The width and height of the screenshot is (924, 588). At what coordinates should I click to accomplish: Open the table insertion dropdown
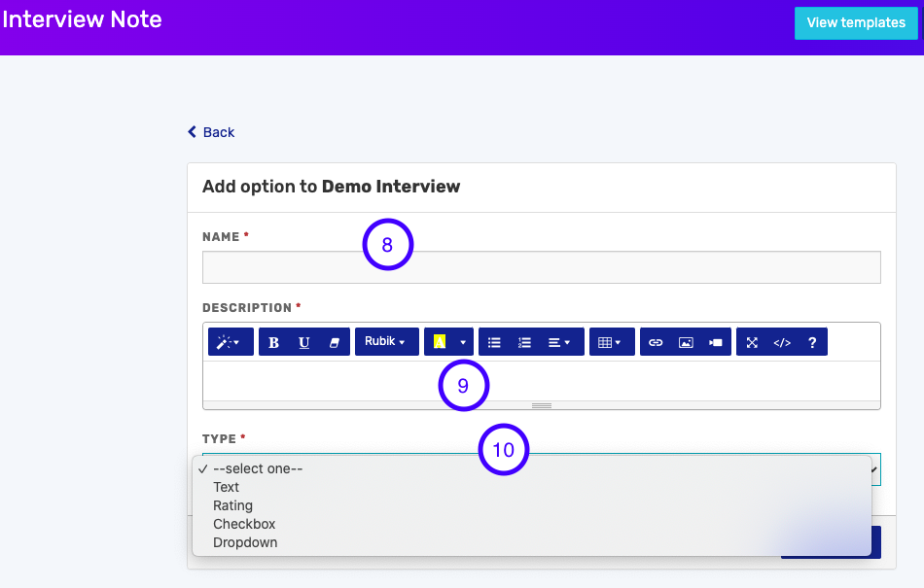pyautogui.click(x=613, y=341)
